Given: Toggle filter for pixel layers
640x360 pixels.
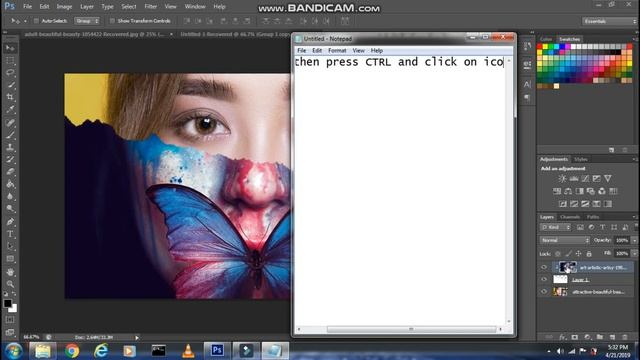Looking at the screenshot, I should pyautogui.click(x=580, y=227).
